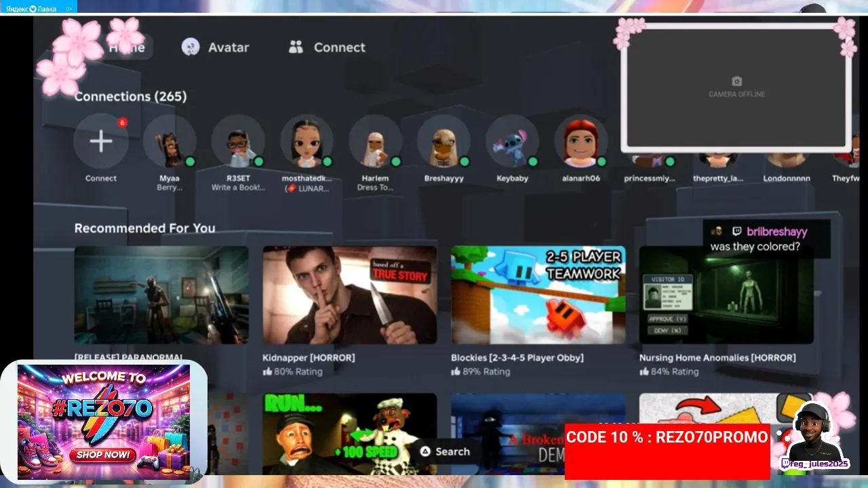Click the 84% Rating label
Viewport: 868px width, 488px height.
[675, 371]
